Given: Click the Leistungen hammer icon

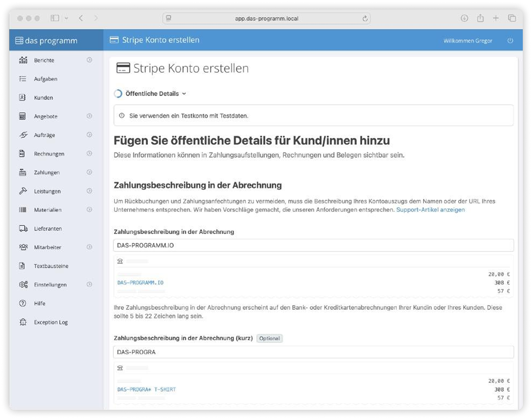Looking at the screenshot, I should click(23, 191).
